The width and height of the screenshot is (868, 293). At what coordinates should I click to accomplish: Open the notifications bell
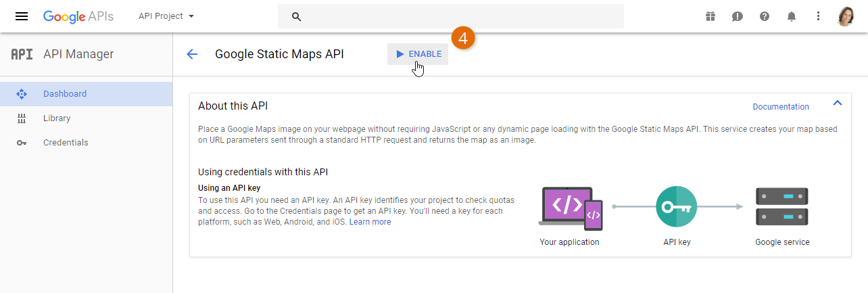792,16
